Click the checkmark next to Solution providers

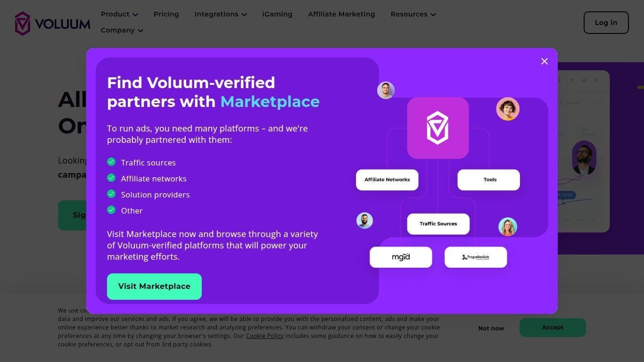(111, 194)
